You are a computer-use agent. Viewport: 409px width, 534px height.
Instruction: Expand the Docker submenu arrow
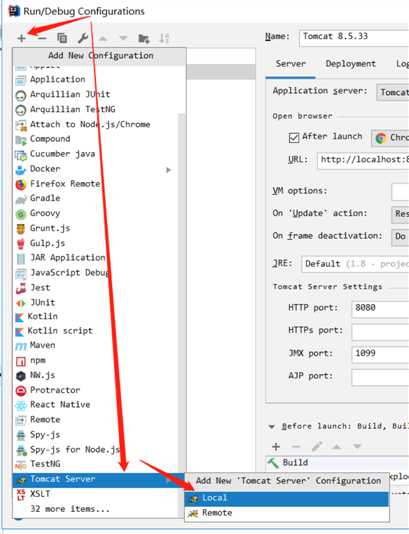coord(168,170)
